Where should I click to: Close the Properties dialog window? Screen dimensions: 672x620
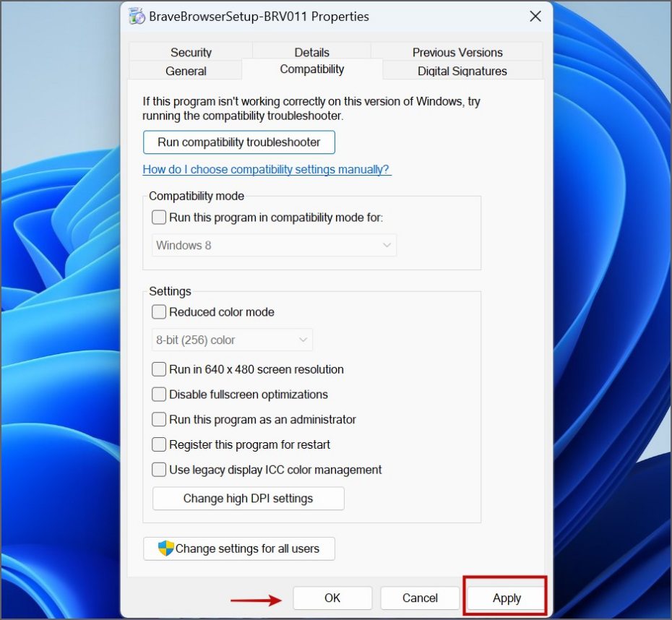pyautogui.click(x=535, y=16)
